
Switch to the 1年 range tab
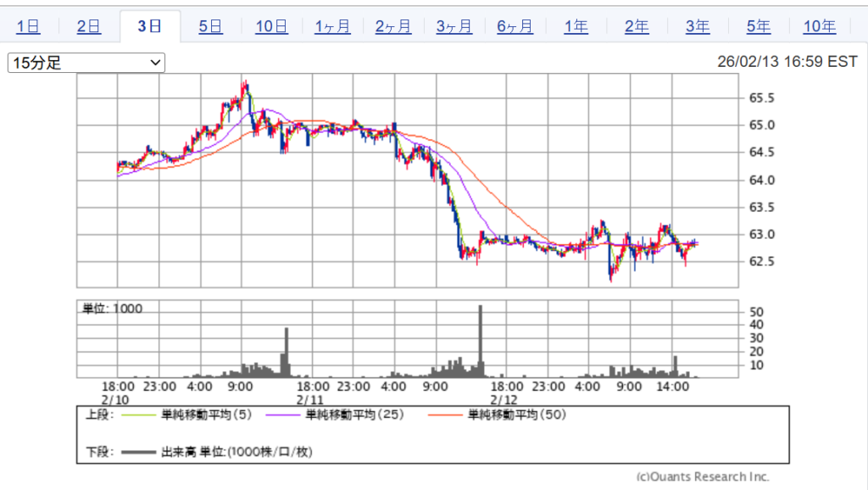coord(576,26)
